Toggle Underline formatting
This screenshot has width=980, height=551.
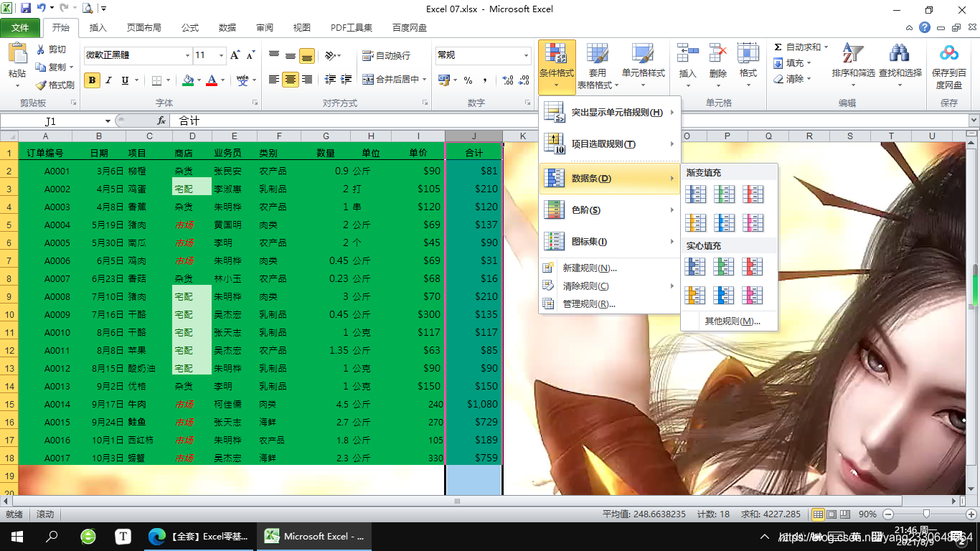(x=125, y=80)
